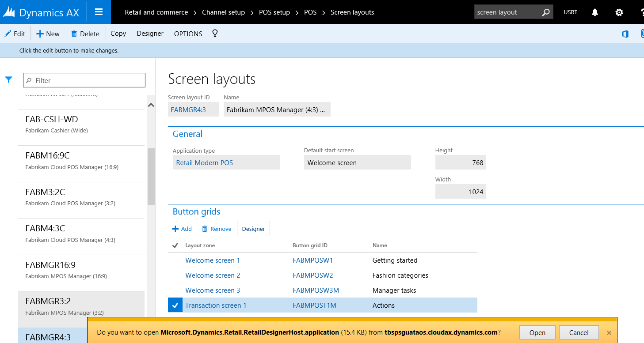Open the settings gear
The height and width of the screenshot is (343, 644).
[619, 12]
